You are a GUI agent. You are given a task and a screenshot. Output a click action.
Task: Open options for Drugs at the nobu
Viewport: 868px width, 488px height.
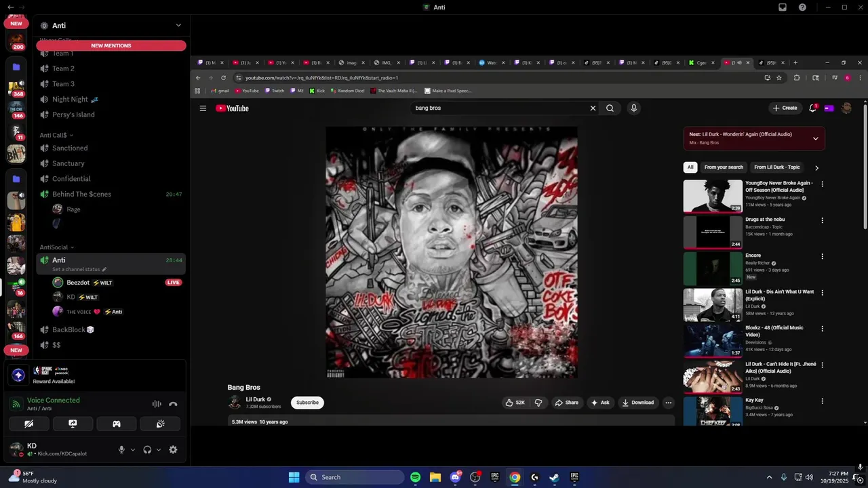[823, 220]
